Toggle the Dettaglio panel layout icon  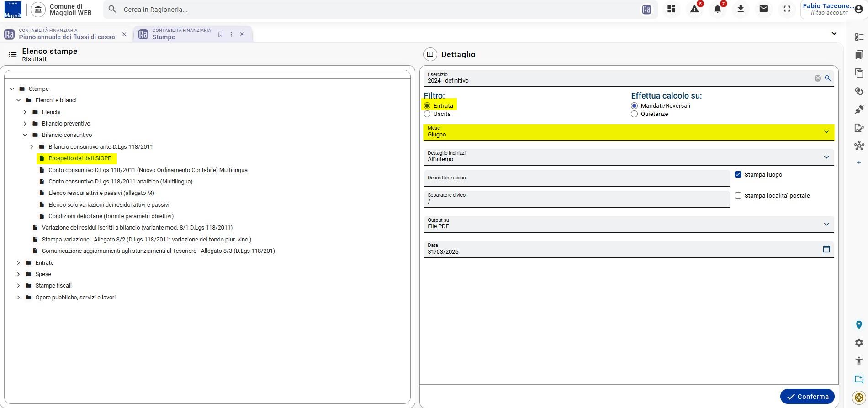pyautogui.click(x=430, y=54)
